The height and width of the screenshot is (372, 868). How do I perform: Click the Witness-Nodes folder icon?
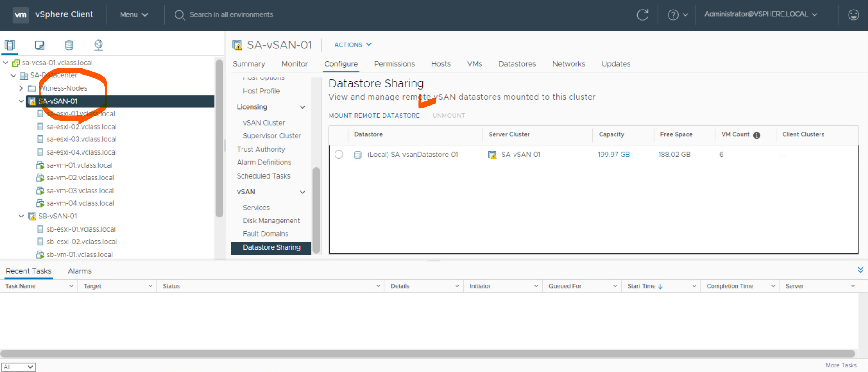32,88
